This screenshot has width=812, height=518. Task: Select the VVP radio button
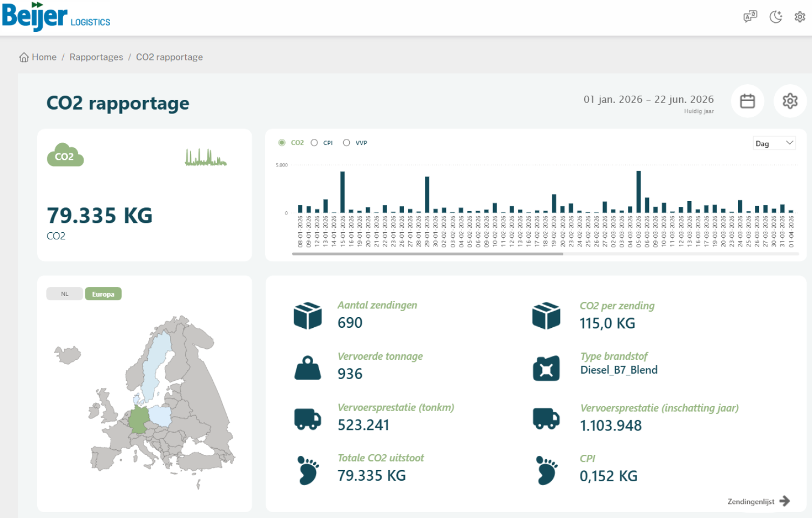point(347,143)
